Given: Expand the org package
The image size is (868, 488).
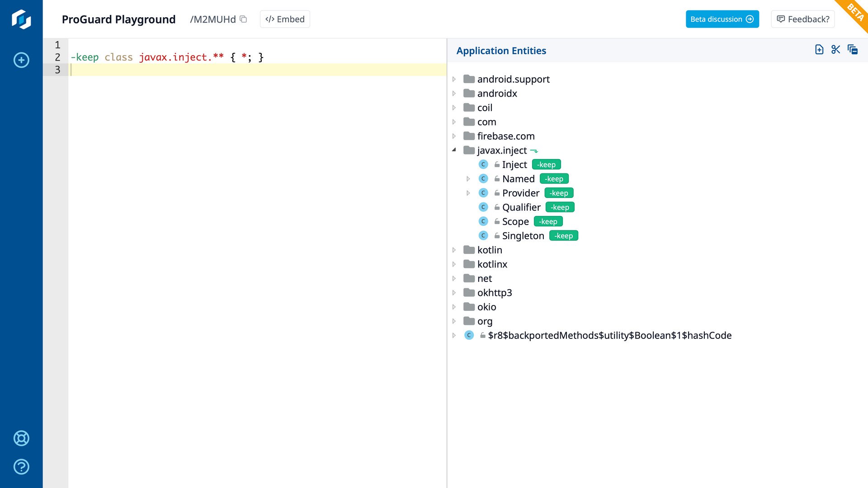Looking at the screenshot, I should pyautogui.click(x=454, y=321).
